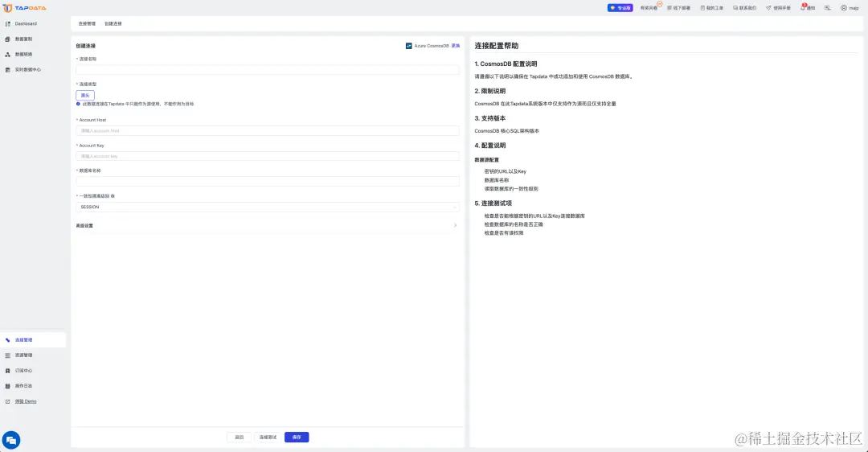Click '检查是否有读权限' in the help panel
Screen dimensions: 868x452
point(504,233)
